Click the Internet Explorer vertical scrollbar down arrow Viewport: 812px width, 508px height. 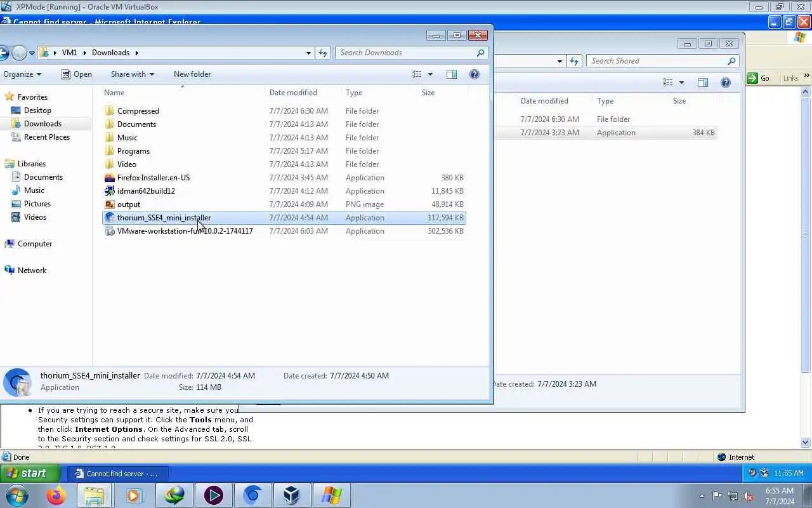coord(806,443)
